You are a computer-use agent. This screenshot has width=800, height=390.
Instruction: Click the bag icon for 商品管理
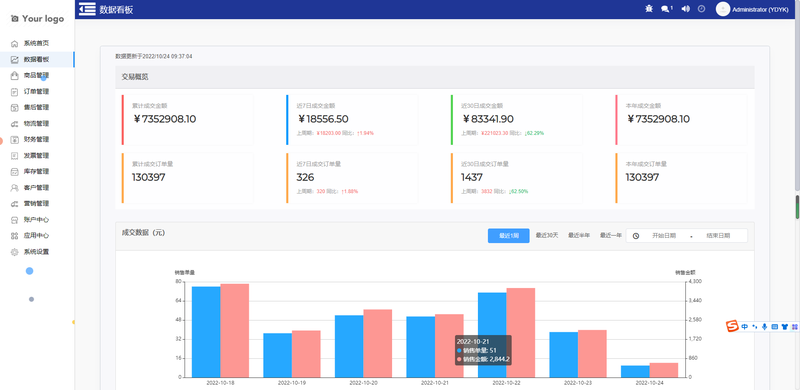pos(15,76)
